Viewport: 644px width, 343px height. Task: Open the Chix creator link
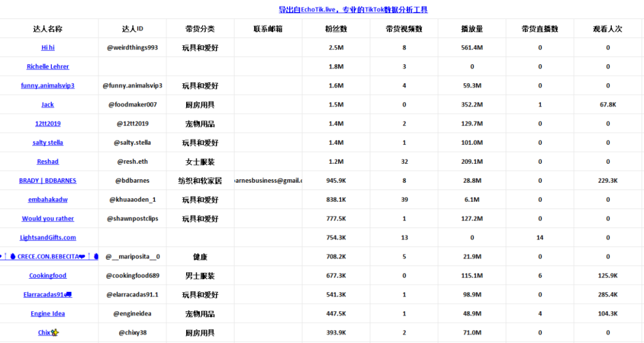point(48,333)
